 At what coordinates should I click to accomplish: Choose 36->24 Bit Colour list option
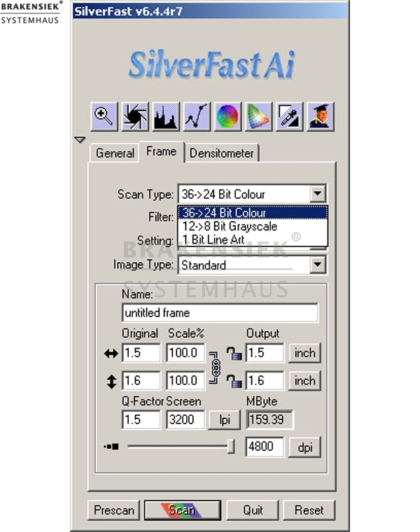[x=253, y=213]
